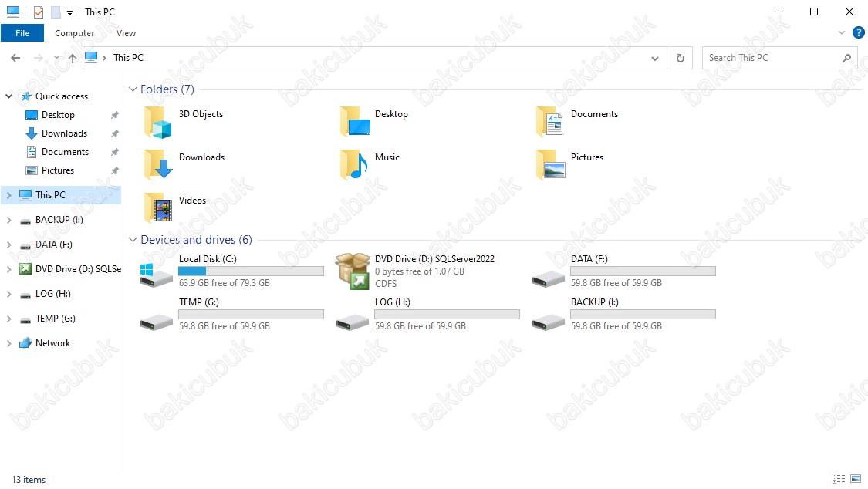Go back with the left arrow
The height and width of the screenshot is (489, 868).
[x=15, y=58]
